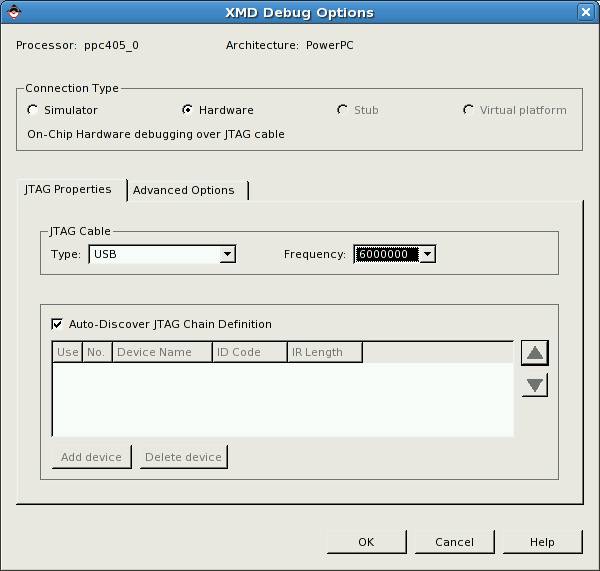Open the JTAG cable Type dropdown

click(227, 254)
